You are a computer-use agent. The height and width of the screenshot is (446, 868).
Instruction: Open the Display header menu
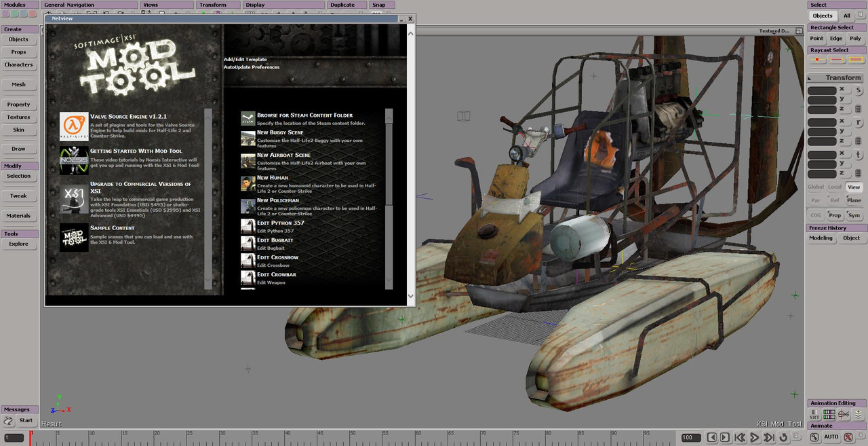tap(283, 5)
